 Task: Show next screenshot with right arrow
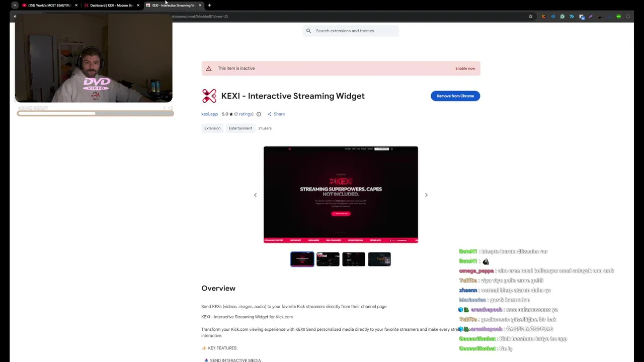tap(426, 195)
